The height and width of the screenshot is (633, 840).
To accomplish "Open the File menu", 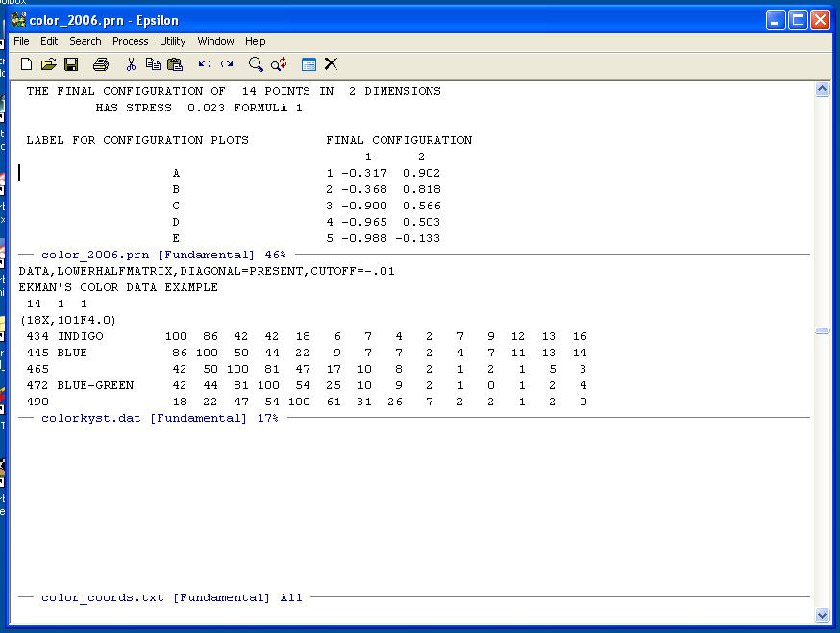I will [21, 41].
